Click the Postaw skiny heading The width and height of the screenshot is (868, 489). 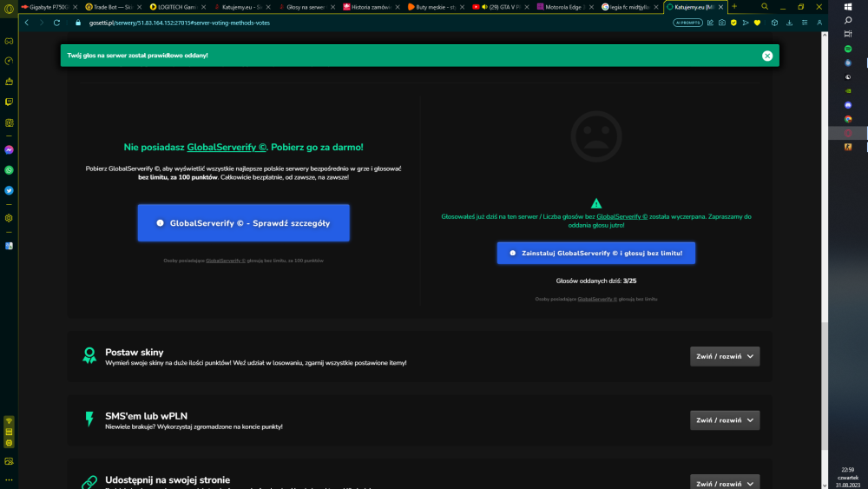pos(134,353)
